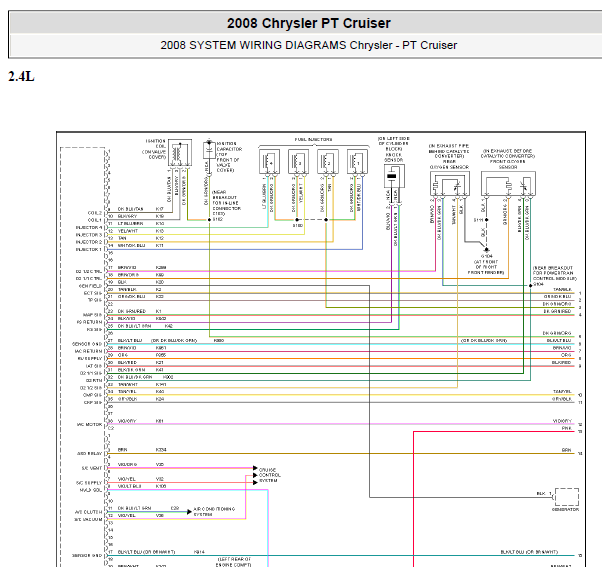The height and width of the screenshot is (567, 602).
Task: Click the 2008 Chrysler PT Cruiser title
Action: click(x=308, y=23)
